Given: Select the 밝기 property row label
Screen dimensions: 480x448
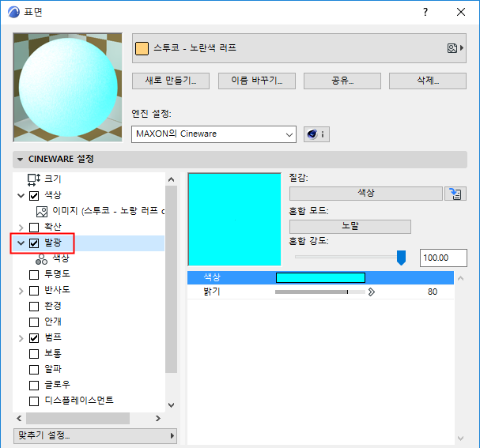Looking at the screenshot, I should click(x=212, y=292).
